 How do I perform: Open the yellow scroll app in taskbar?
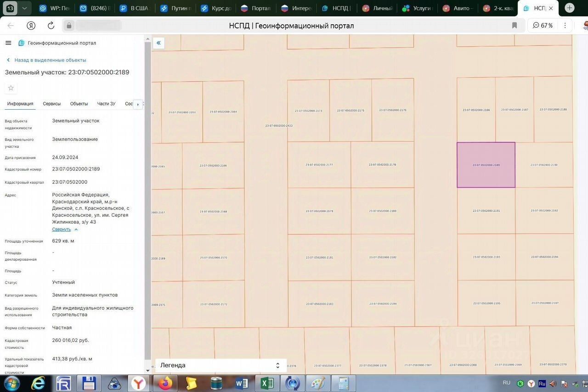tap(191, 383)
